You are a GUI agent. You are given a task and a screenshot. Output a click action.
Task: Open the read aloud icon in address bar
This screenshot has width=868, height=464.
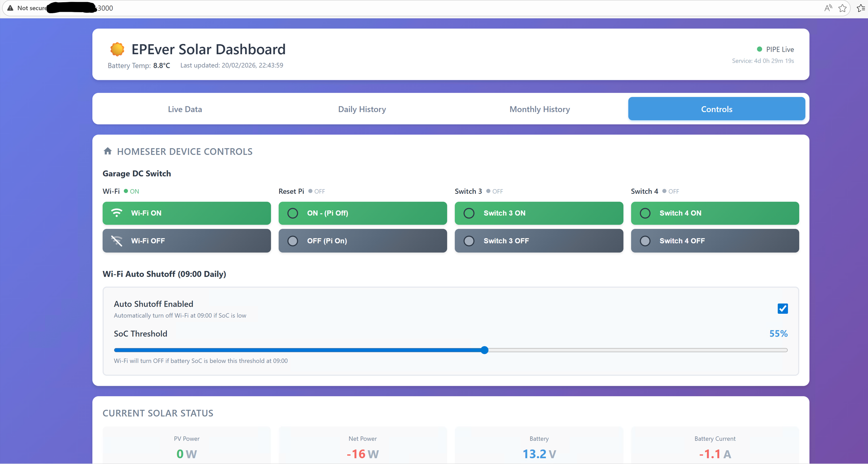828,8
